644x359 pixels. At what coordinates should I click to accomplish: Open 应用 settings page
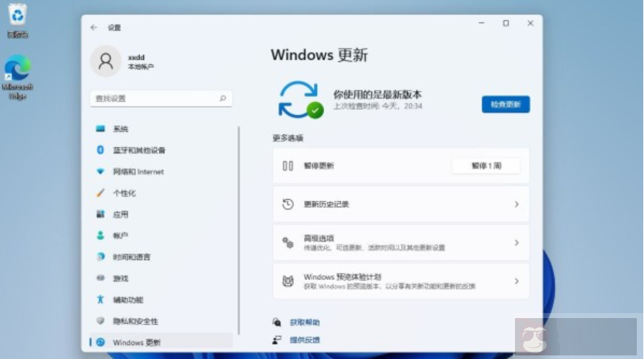(160, 215)
